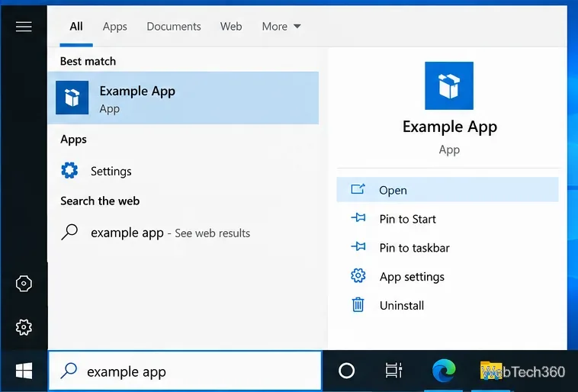Expand the More dropdown

click(x=281, y=27)
